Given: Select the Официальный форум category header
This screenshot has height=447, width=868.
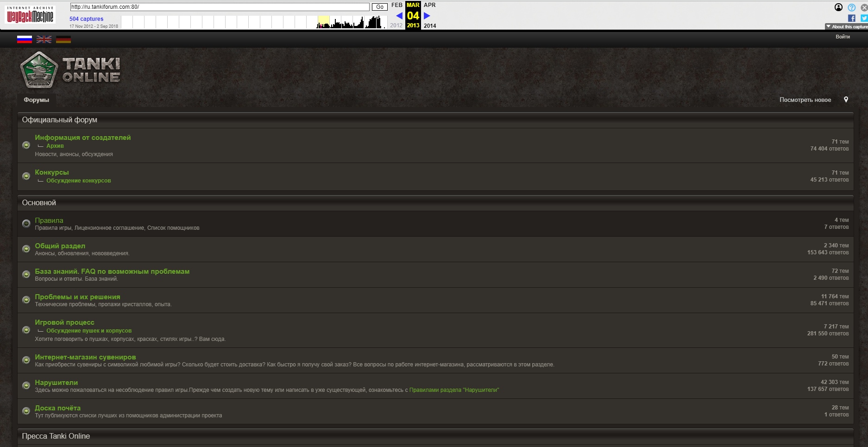Looking at the screenshot, I should pyautogui.click(x=435, y=120).
